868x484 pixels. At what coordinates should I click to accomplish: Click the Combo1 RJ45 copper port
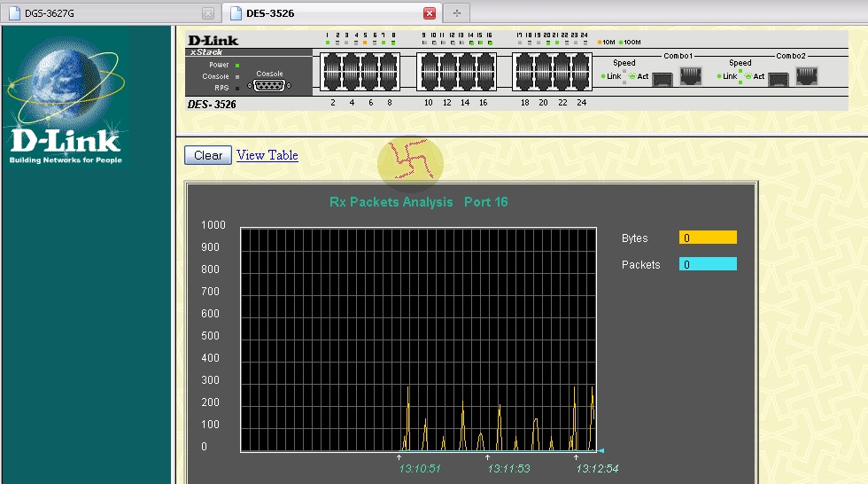(x=690, y=76)
